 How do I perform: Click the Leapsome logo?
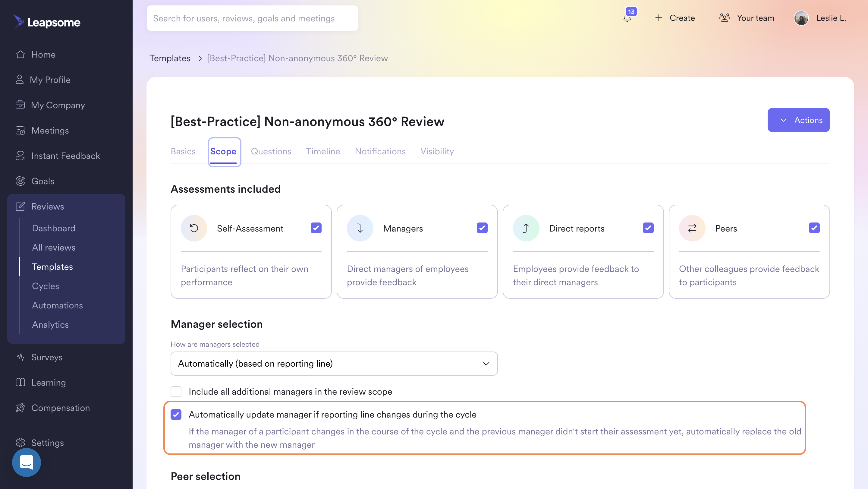[x=47, y=22]
